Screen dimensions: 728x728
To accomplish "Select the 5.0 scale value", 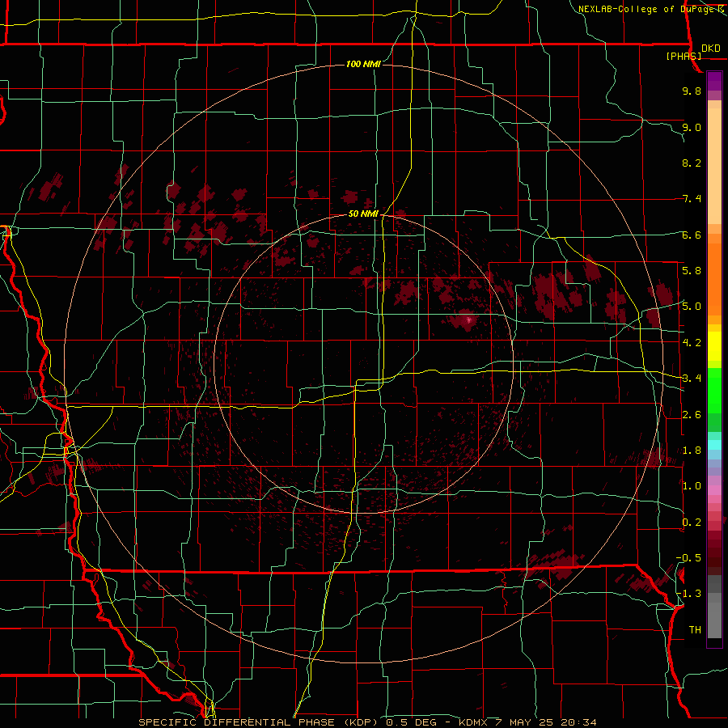I will coord(692,307).
